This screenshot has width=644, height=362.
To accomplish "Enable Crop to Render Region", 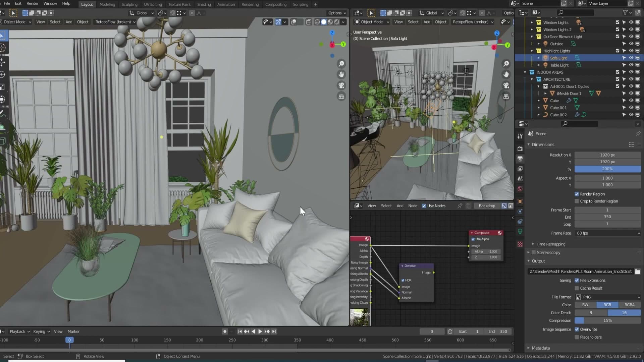I will click(x=577, y=201).
